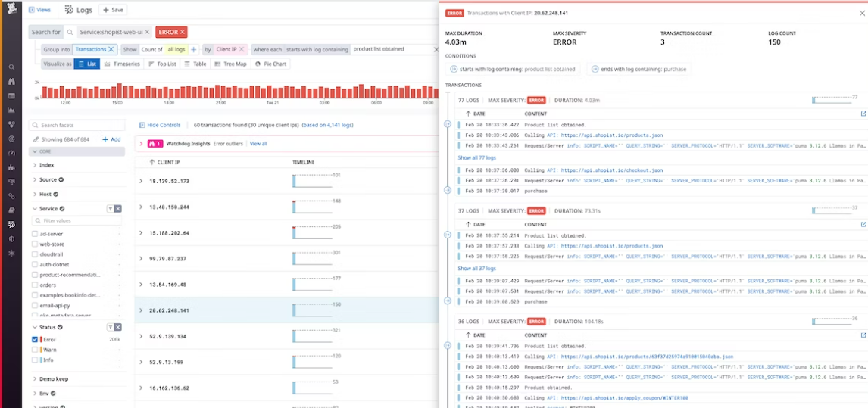The image size is (868, 408).
Task: Collapse the Service facet
Action: pyautogui.click(x=36, y=209)
